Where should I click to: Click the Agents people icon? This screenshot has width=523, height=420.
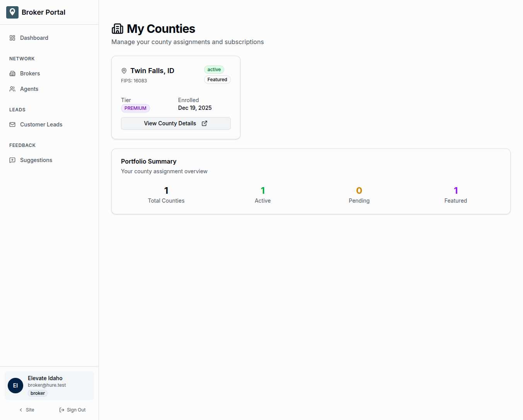[12, 89]
